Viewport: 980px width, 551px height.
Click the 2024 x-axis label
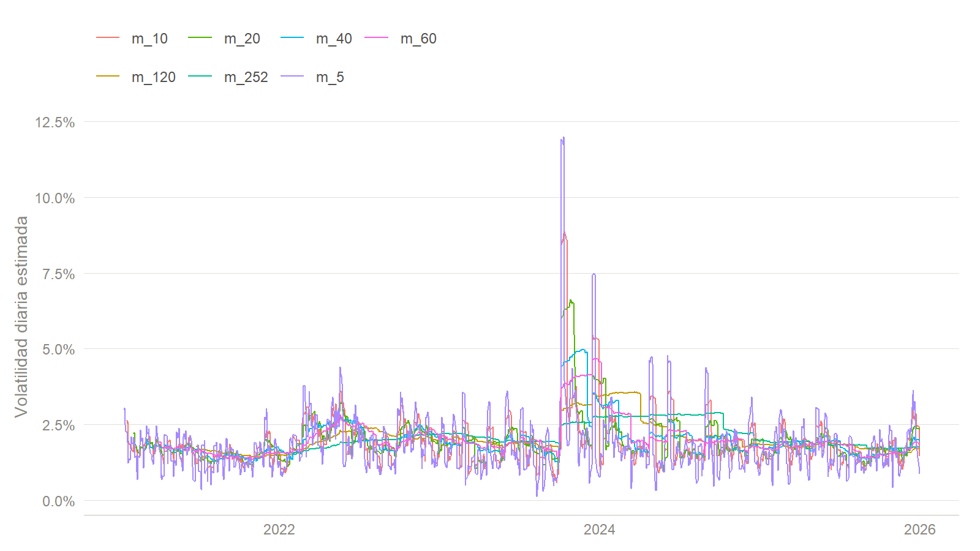point(600,530)
